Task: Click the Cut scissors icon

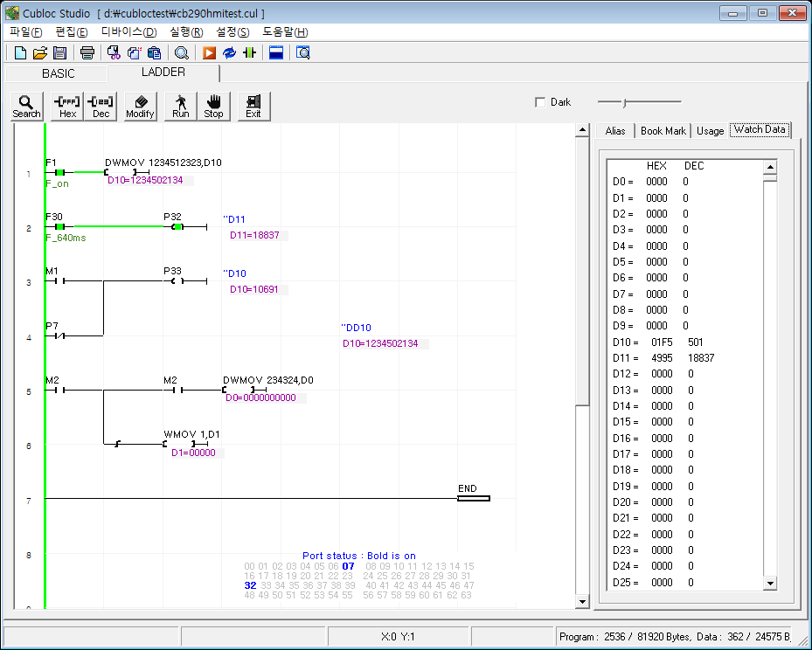Action: pyautogui.click(x=114, y=53)
